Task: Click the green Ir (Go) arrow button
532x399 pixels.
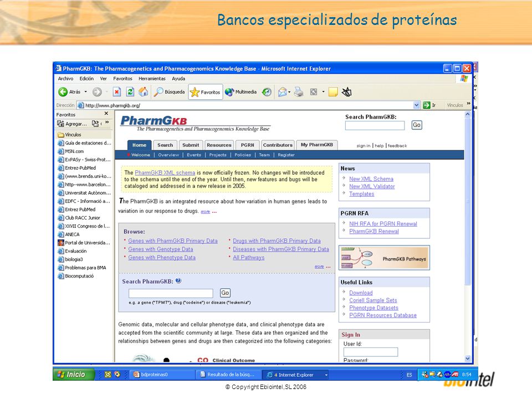Action: (x=427, y=105)
